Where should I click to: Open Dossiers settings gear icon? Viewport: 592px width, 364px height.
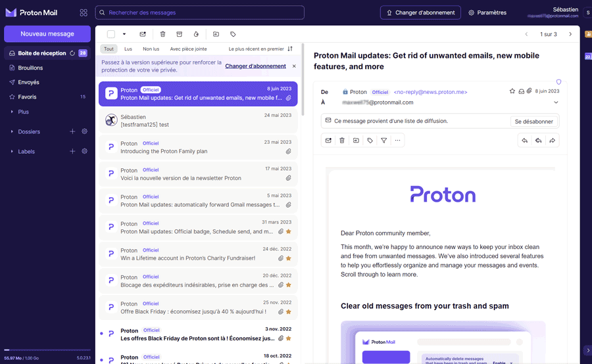tap(85, 131)
